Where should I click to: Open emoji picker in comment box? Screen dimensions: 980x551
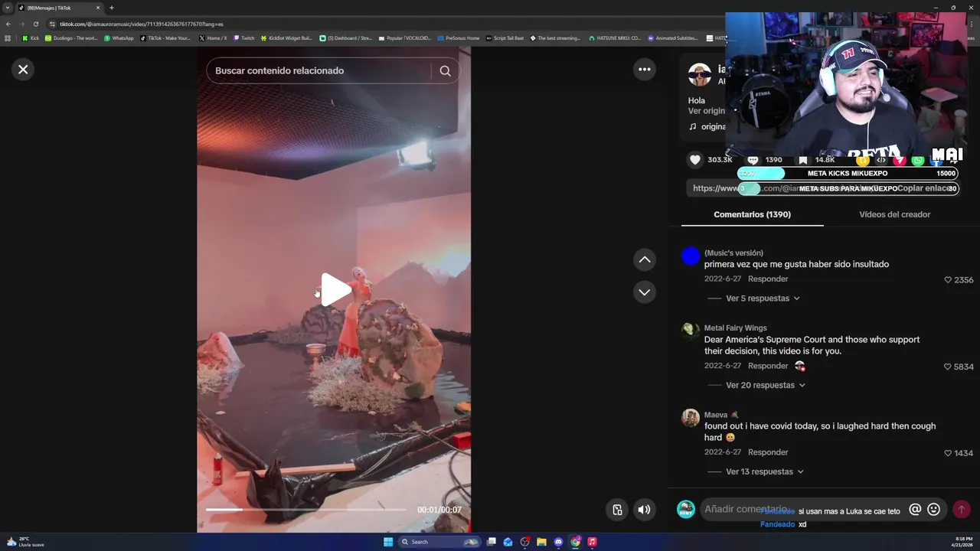pos(933,509)
